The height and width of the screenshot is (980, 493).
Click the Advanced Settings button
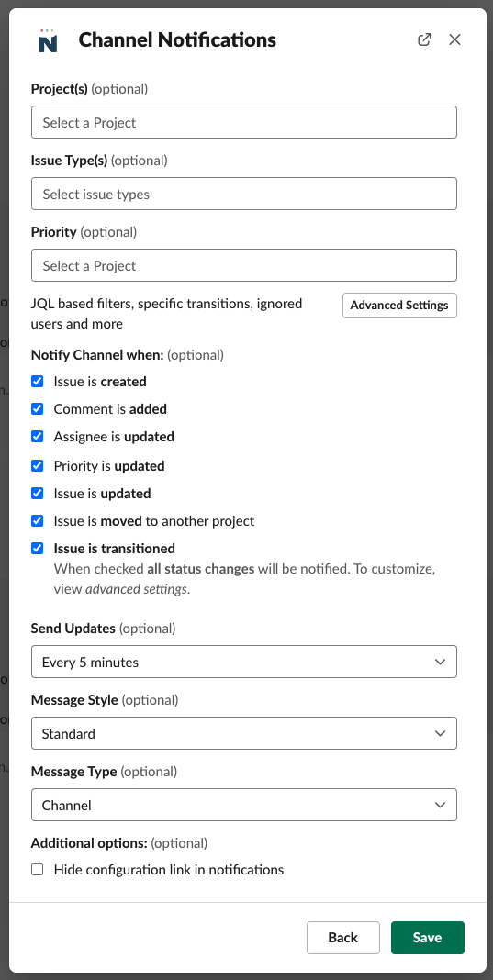(399, 305)
